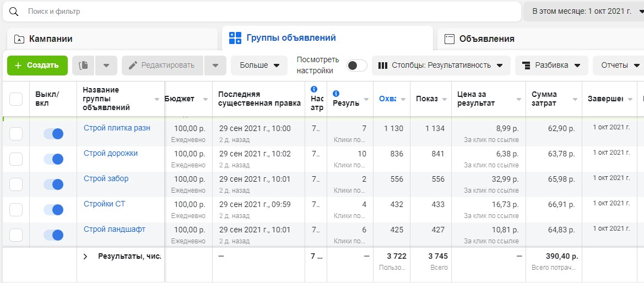Open the Больше dropdown
Screen dimensions: 644x283
click(x=259, y=66)
